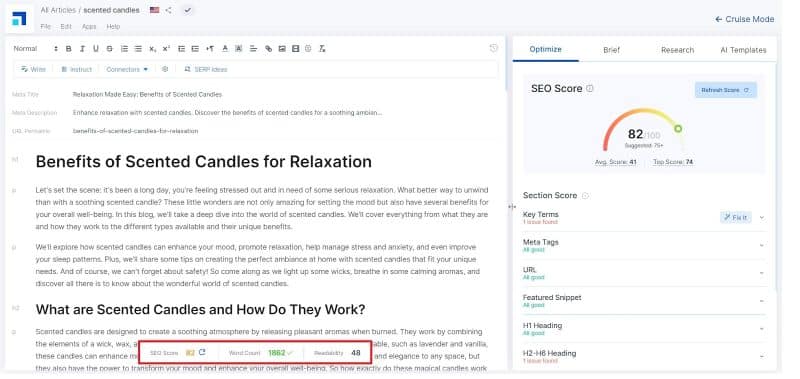Expand the URL section

click(762, 273)
